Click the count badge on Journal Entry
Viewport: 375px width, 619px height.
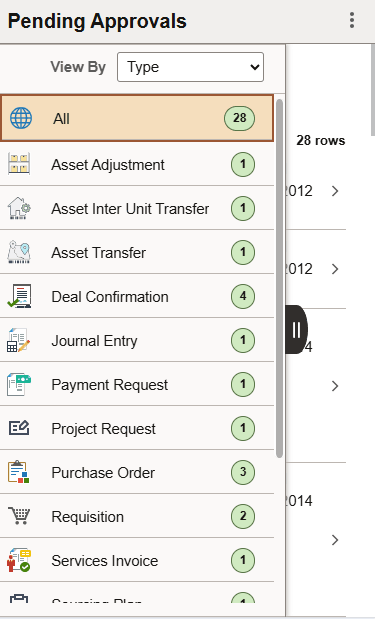tap(243, 340)
